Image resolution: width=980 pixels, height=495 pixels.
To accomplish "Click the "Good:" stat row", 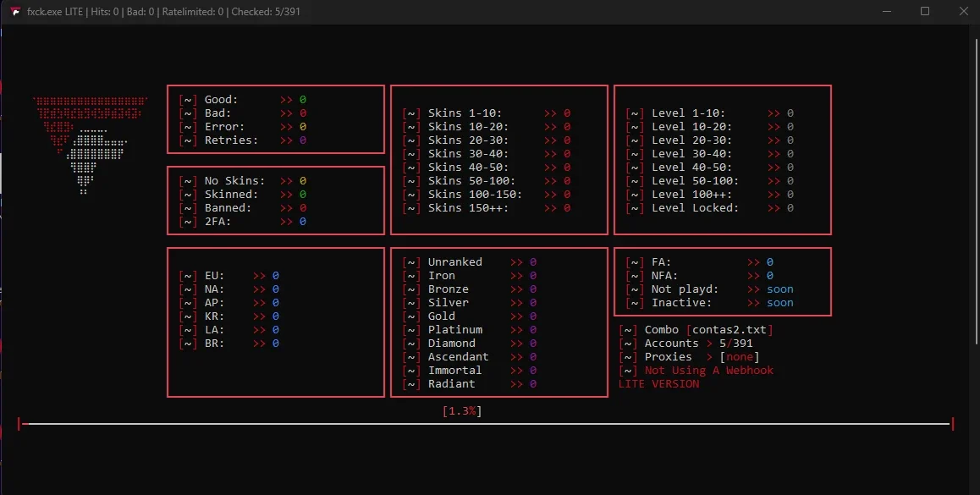I will (x=243, y=99).
